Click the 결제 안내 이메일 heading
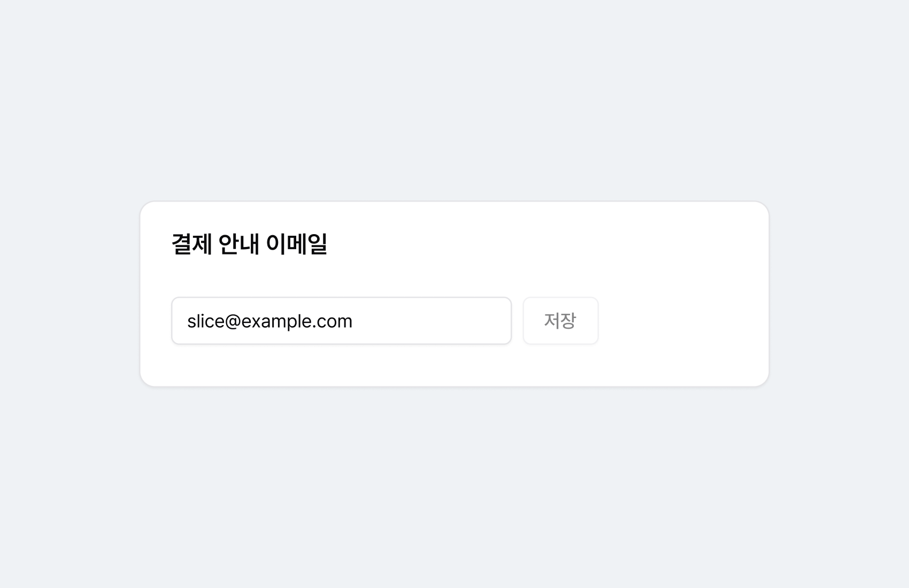Viewport: 909px width, 588px height. [x=249, y=244]
